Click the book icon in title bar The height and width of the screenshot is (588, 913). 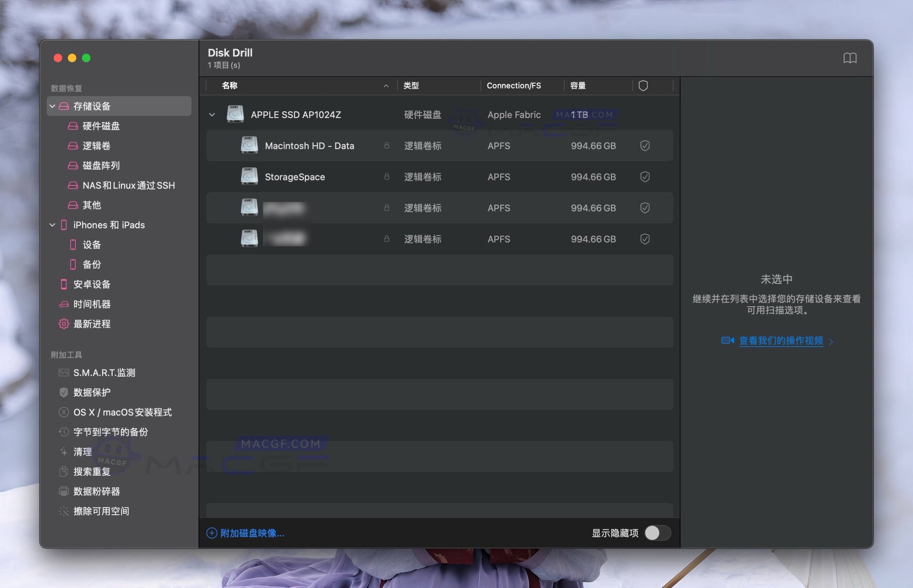tap(851, 58)
